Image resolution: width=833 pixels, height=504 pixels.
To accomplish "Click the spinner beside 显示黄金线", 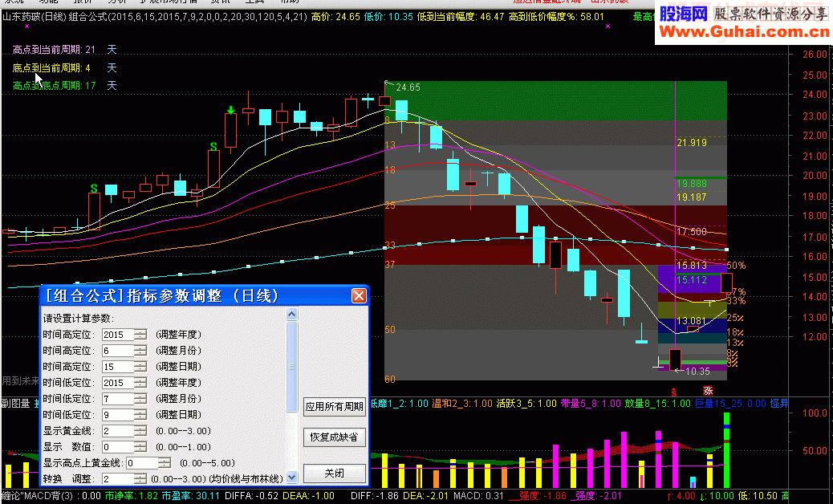I will tap(140, 431).
